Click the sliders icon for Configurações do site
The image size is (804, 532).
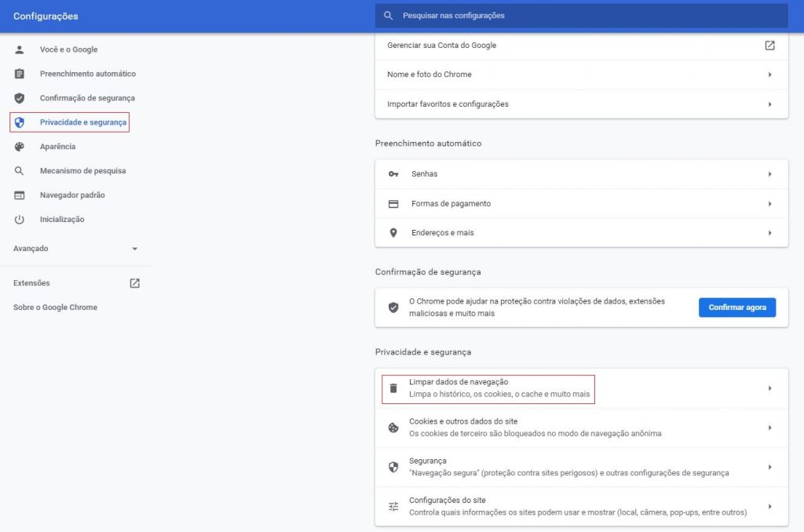point(393,506)
